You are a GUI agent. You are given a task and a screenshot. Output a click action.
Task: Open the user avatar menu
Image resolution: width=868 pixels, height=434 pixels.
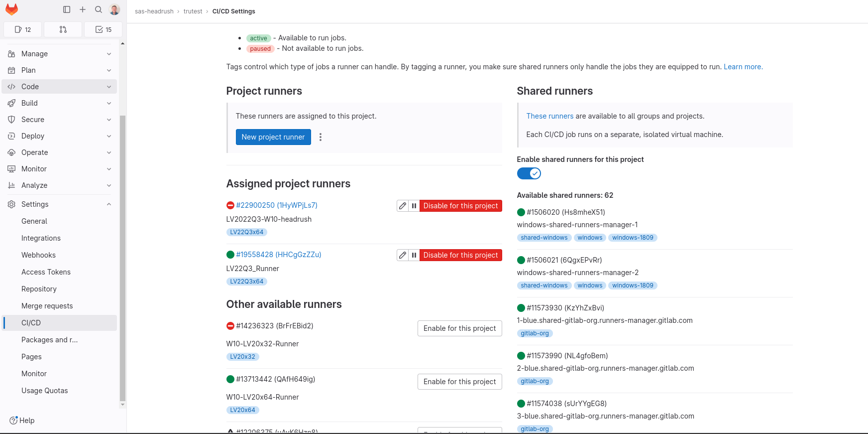[x=114, y=9]
